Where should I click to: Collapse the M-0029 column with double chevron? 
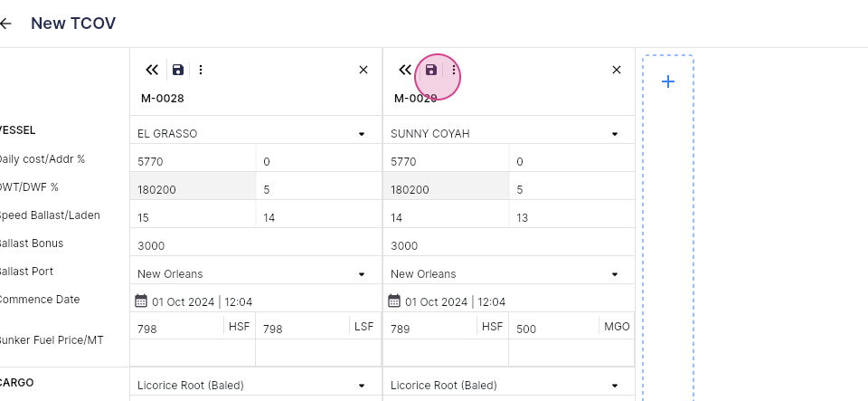pyautogui.click(x=405, y=70)
